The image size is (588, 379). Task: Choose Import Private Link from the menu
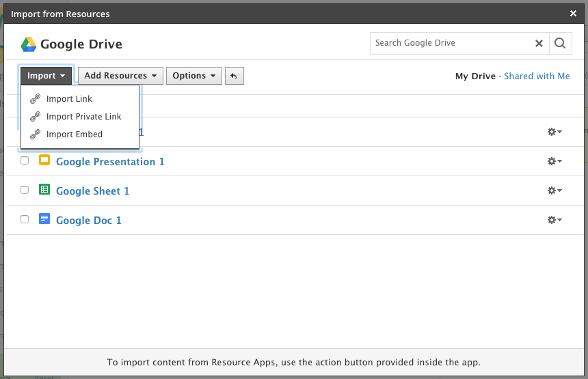click(80, 117)
